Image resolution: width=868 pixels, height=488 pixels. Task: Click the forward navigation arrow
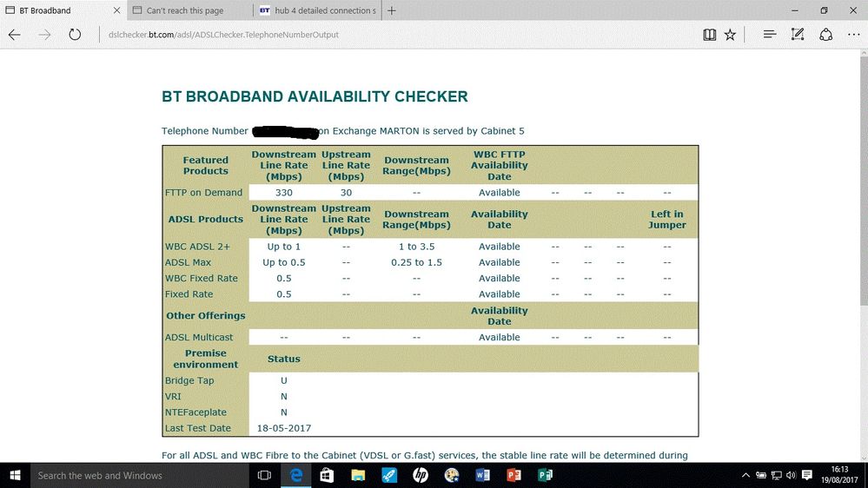[x=45, y=35]
